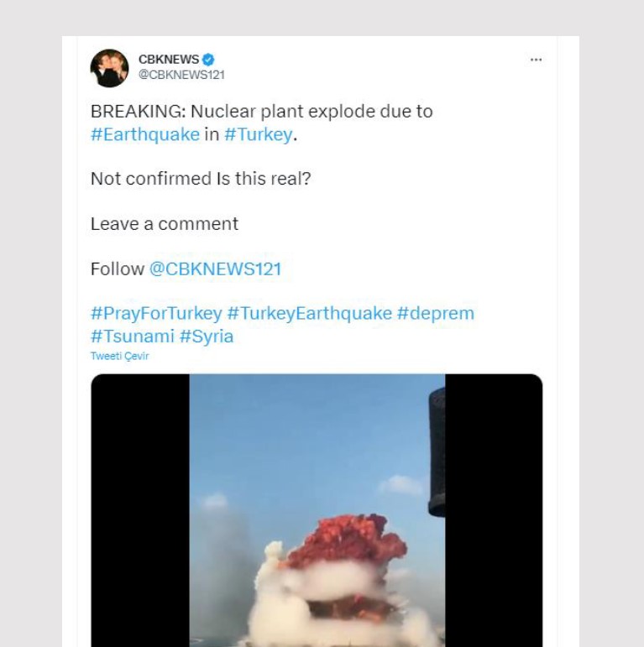Click the BREAKING headline text

(x=261, y=112)
